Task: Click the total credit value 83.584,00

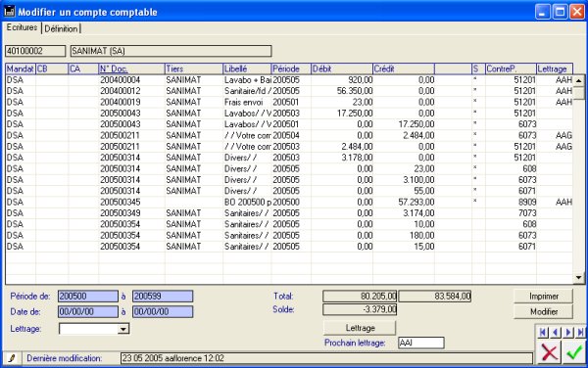Action: coord(434,297)
